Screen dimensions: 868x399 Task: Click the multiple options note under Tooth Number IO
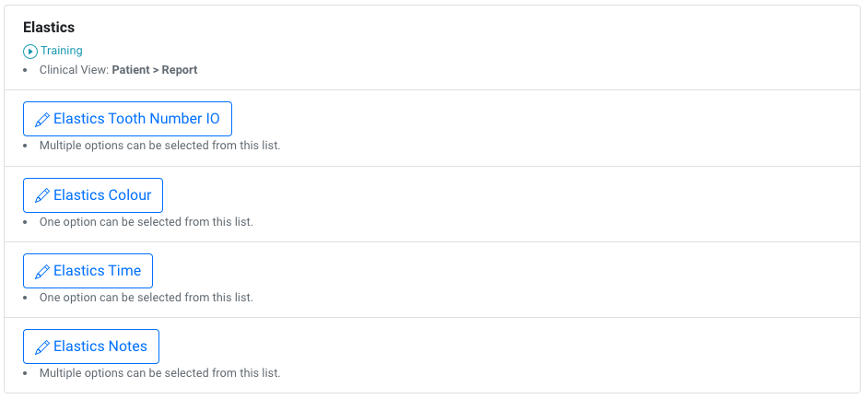click(160, 147)
